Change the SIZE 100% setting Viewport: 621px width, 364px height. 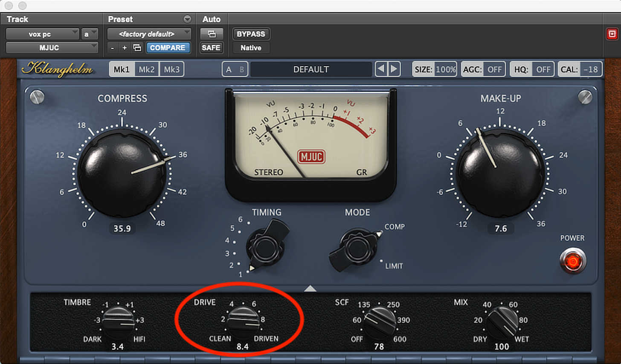(x=435, y=69)
